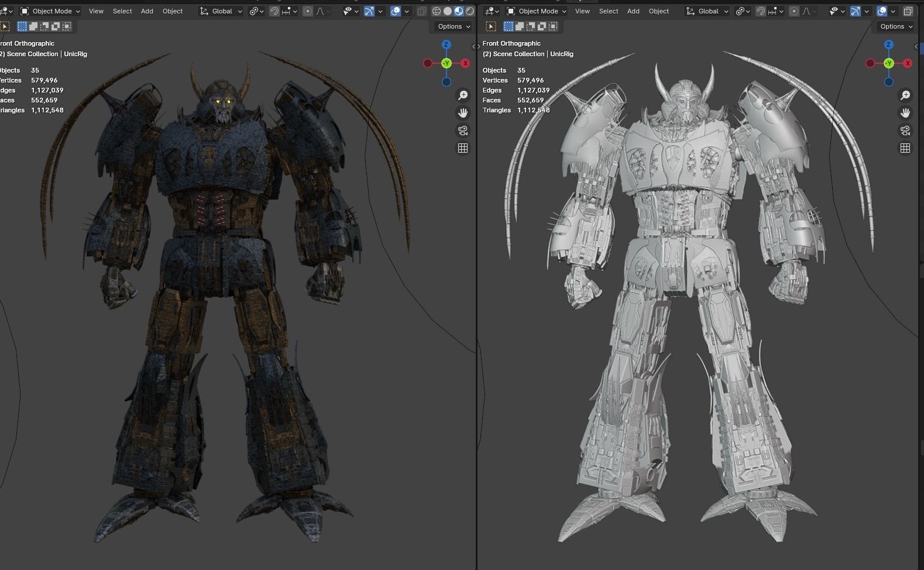
Task: Toggle X-ray button in right viewport header
Action: click(x=908, y=11)
